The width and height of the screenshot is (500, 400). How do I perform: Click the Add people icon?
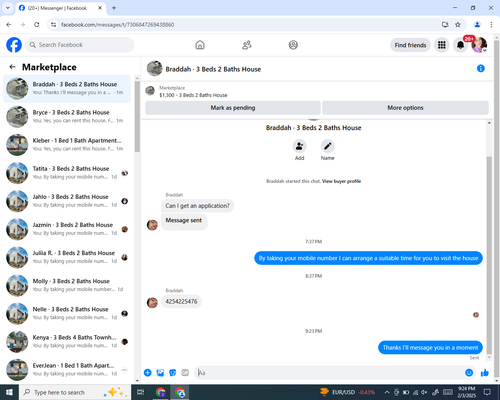click(299, 146)
